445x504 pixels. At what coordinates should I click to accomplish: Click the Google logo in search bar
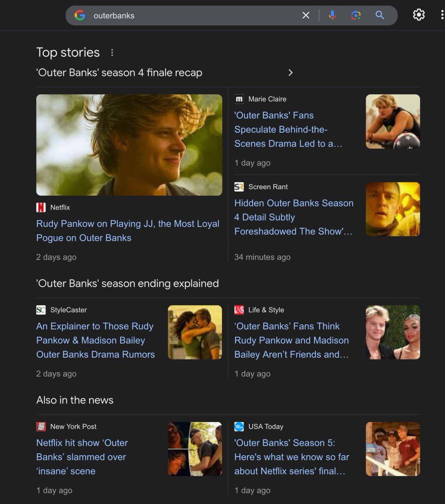coord(80,16)
